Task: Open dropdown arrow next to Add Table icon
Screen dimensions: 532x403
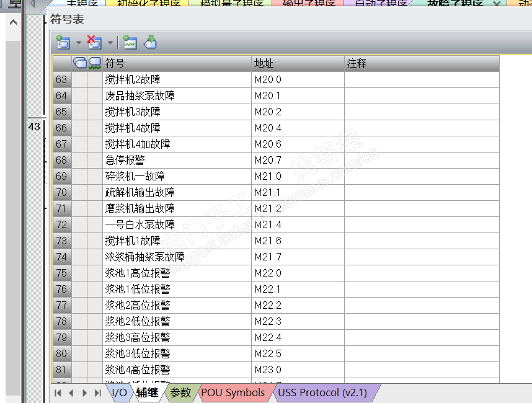Action: pos(79,43)
